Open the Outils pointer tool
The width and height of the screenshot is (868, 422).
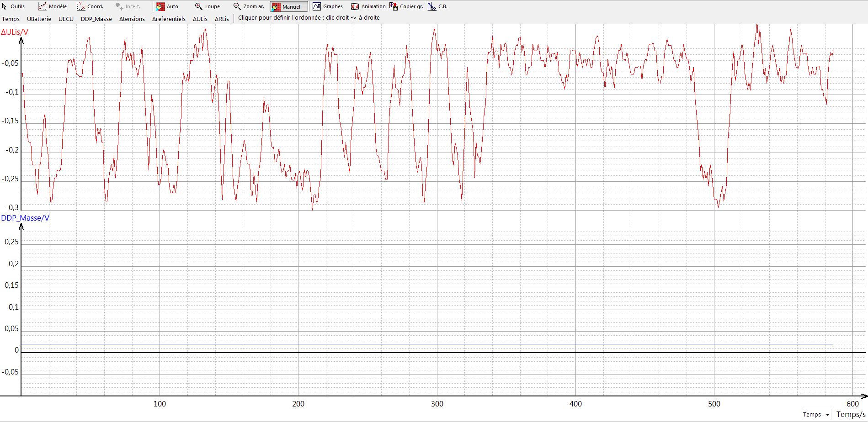[13, 6]
